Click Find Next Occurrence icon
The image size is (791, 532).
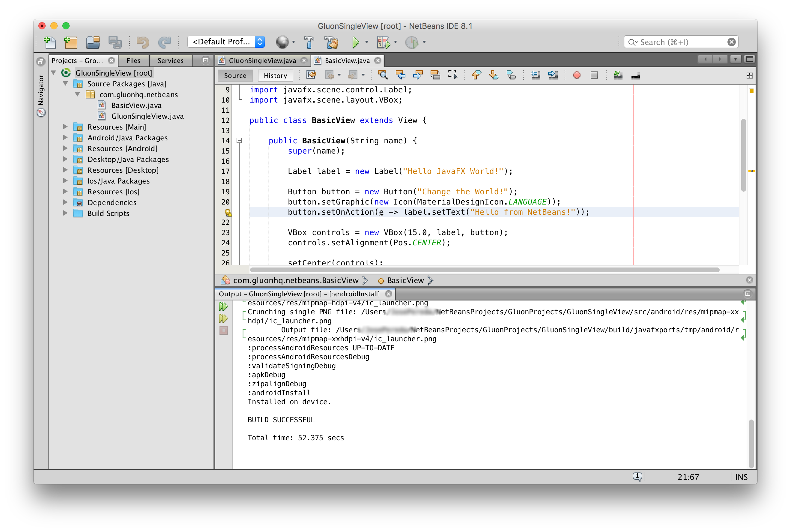click(418, 75)
